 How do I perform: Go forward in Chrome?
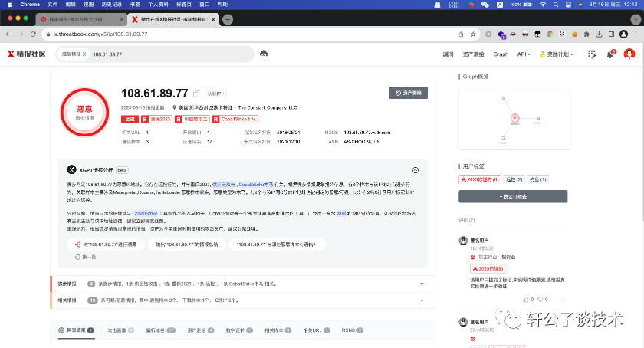click(x=21, y=34)
